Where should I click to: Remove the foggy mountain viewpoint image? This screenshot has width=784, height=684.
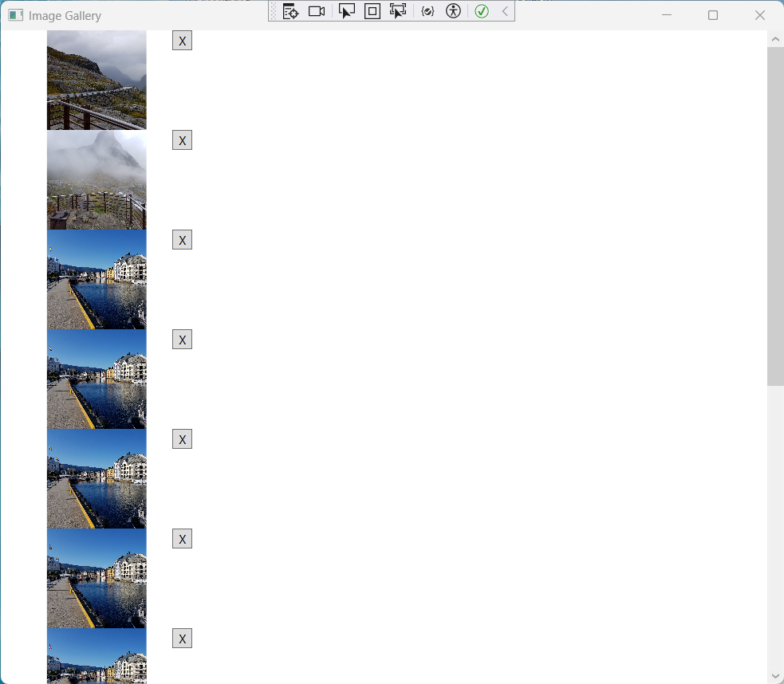click(182, 140)
